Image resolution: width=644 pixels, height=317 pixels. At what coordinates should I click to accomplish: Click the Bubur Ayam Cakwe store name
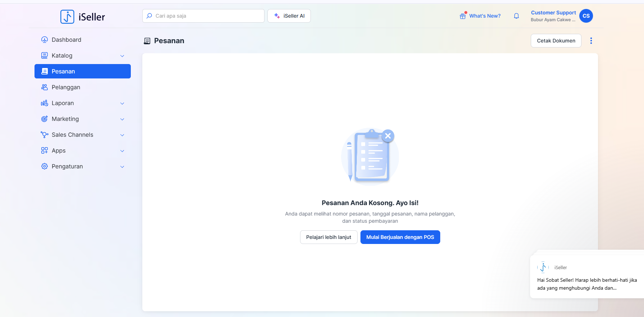pos(553,20)
